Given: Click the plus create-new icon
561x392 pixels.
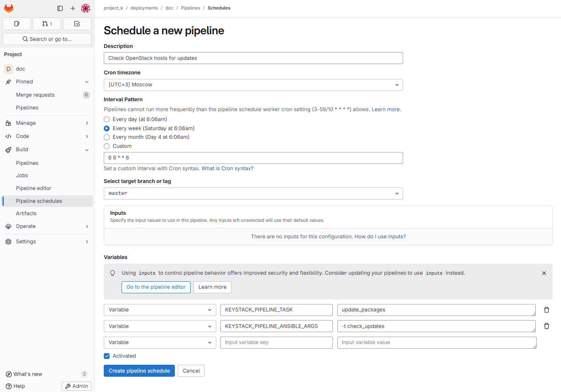Looking at the screenshot, I should coord(73,8).
